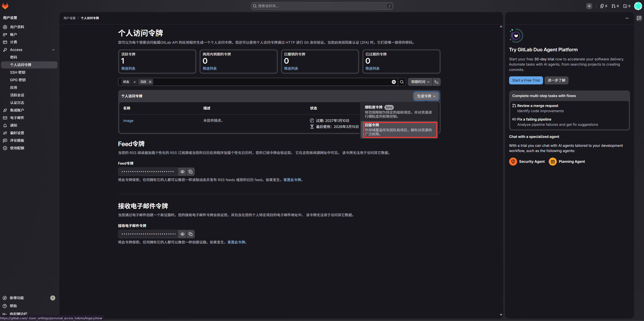
Task: Run search with magnifier button
Action: 402,82
